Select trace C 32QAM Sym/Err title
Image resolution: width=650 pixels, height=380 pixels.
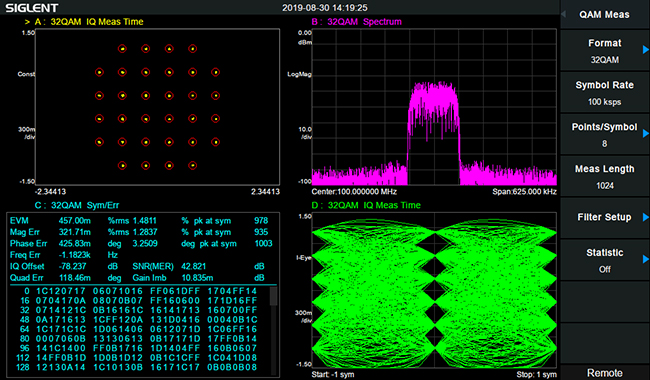pyautogui.click(x=77, y=205)
